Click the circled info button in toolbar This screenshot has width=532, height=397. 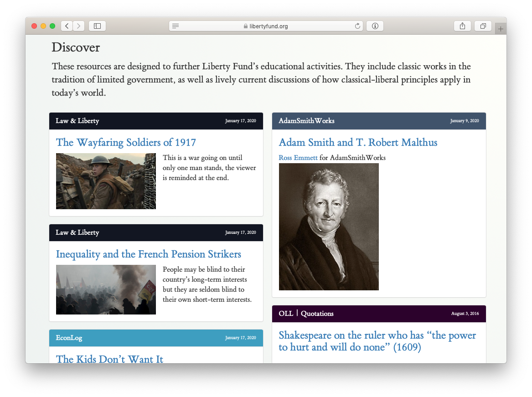[375, 26]
